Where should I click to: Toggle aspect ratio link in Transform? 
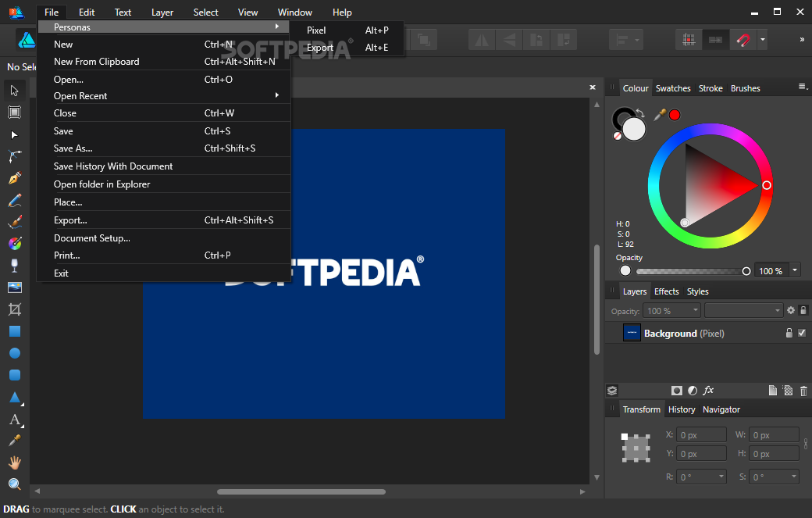806,444
